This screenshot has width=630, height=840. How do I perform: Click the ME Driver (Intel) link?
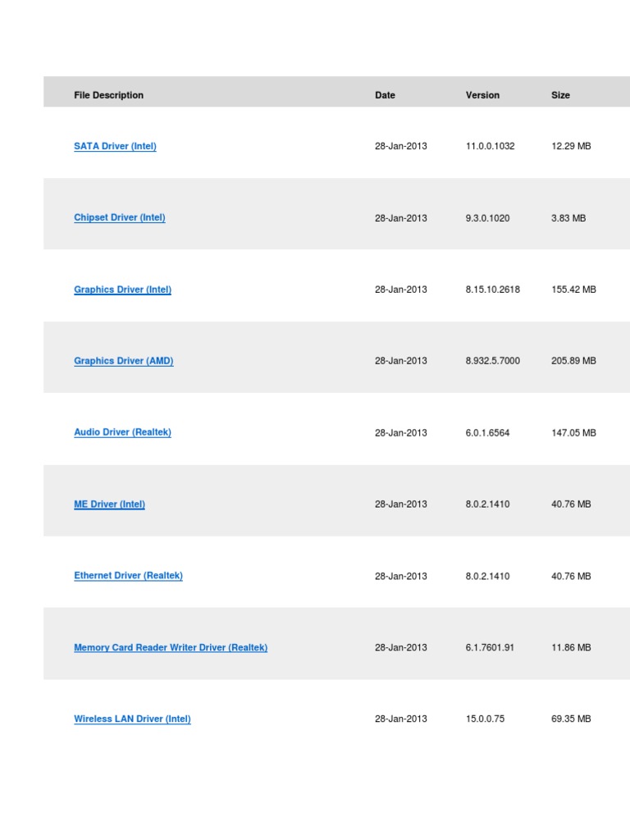(x=109, y=504)
